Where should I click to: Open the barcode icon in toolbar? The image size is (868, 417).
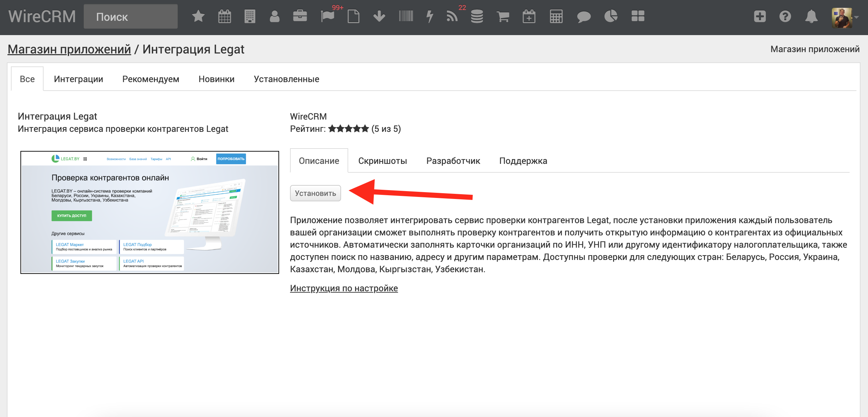point(406,16)
